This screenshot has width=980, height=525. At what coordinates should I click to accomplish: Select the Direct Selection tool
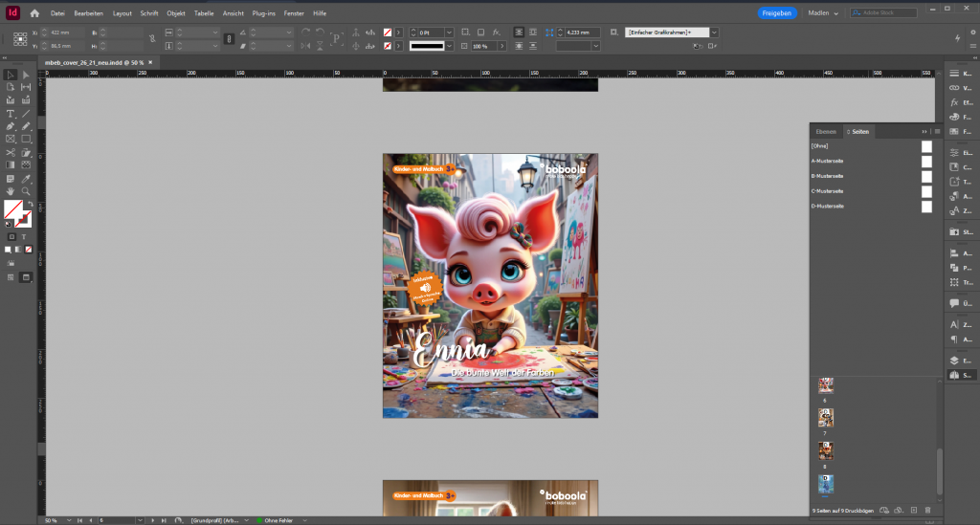click(x=26, y=75)
